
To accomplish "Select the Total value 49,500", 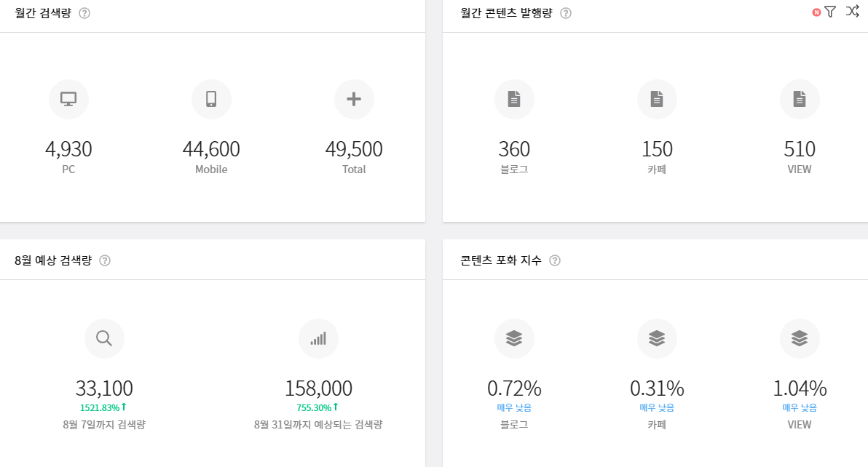I will click(x=354, y=148).
